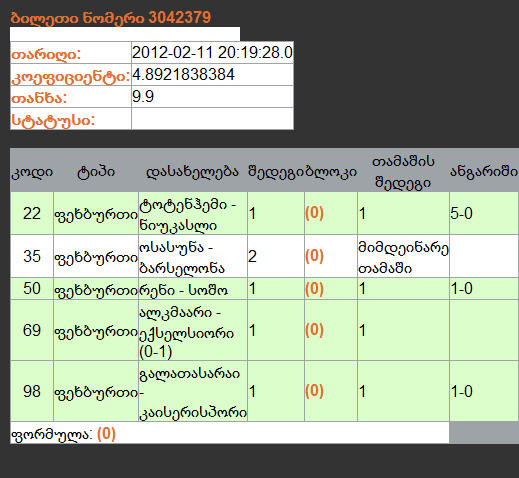Click the ტიპი column header
Screen dimensions: 519x478
(x=96, y=172)
